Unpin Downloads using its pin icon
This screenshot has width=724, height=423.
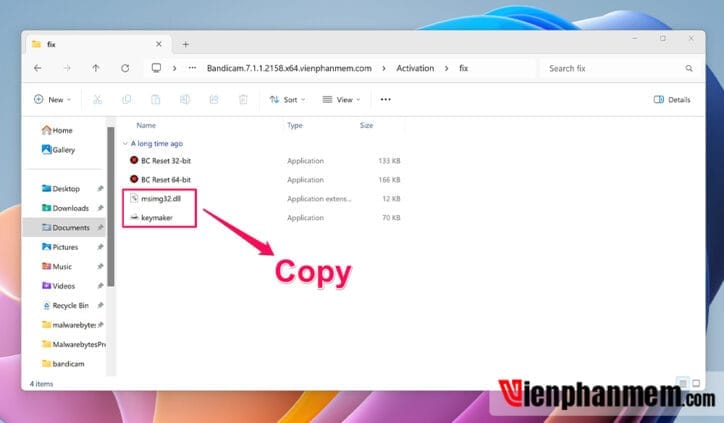click(x=100, y=208)
